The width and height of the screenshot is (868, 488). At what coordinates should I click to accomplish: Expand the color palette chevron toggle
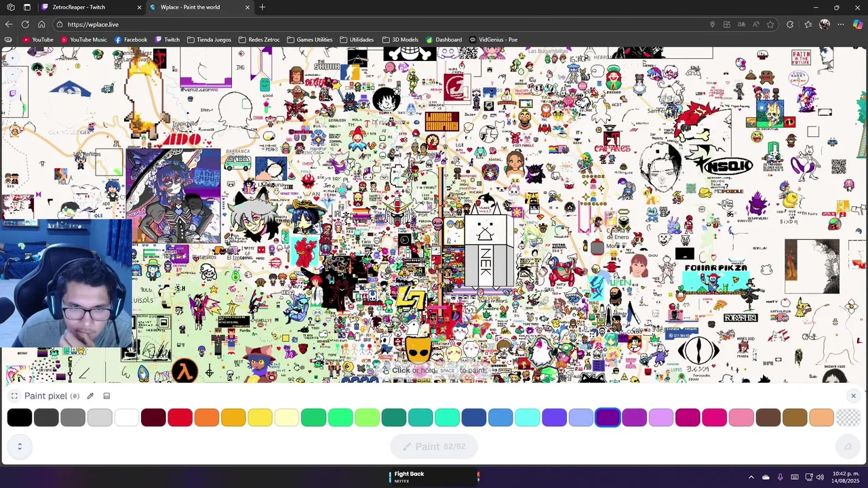click(20, 446)
